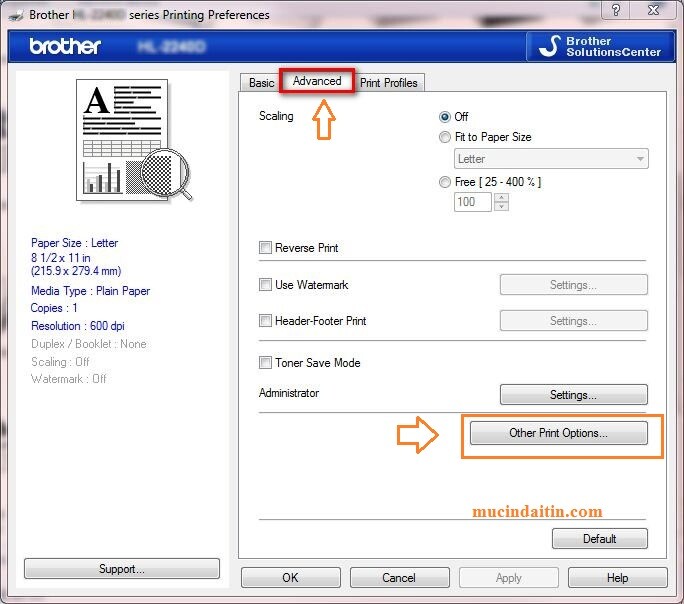Open the Brother Solutions Center link
Screen dimensions: 684x604
[601, 46]
